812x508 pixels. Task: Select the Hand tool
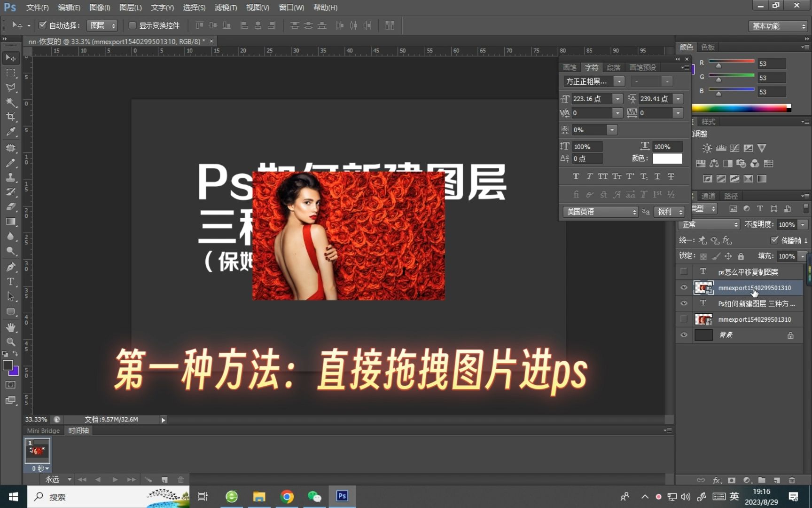(x=10, y=327)
